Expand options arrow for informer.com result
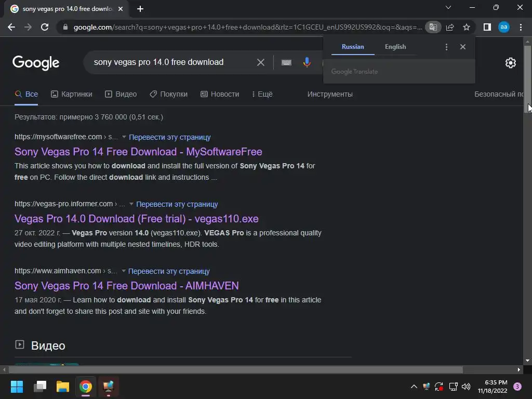Screen dimensions: 532x399 click(131, 204)
